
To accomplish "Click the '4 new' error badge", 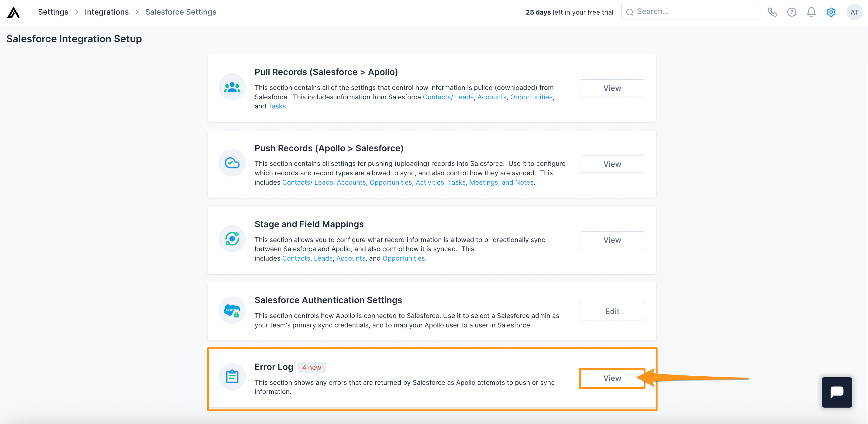I will 312,368.
